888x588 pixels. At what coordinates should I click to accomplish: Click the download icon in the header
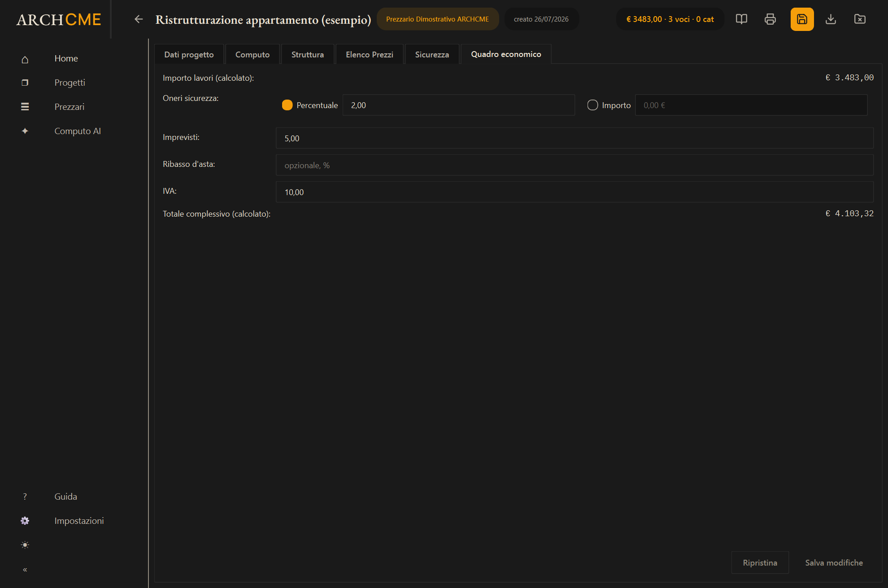point(831,19)
